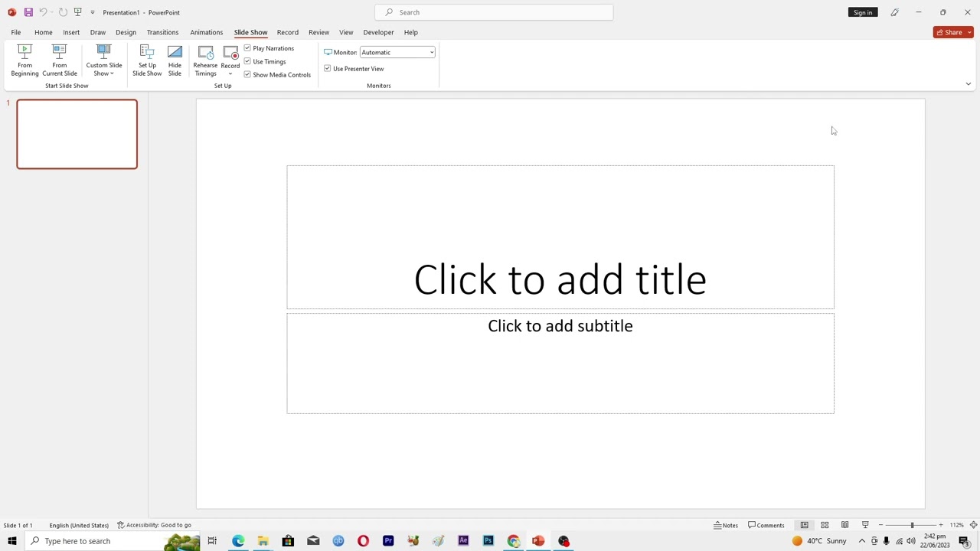The image size is (980, 551).
Task: Open Opera browser from the taskbar
Action: tap(363, 541)
